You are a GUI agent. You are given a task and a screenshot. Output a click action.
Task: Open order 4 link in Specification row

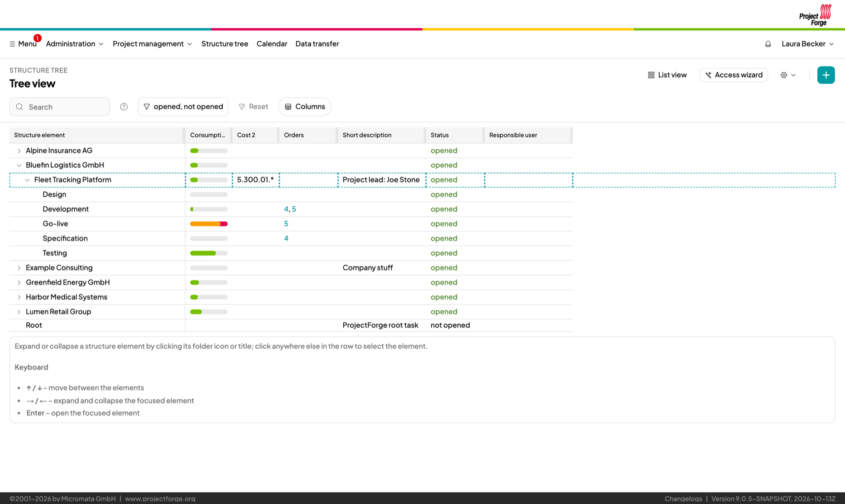pos(286,238)
